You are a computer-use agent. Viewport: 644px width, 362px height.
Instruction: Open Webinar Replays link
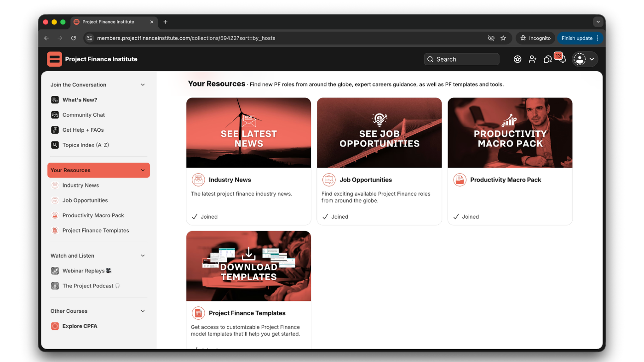click(x=87, y=271)
